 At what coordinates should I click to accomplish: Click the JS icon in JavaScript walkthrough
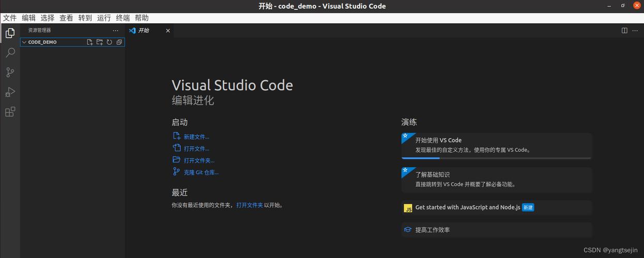point(408,208)
